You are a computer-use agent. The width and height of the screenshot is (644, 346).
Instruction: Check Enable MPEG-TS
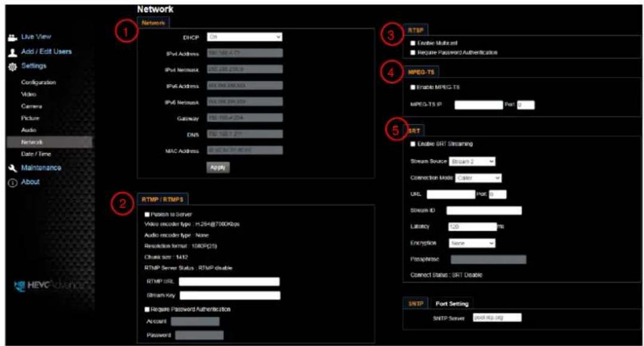pos(413,88)
